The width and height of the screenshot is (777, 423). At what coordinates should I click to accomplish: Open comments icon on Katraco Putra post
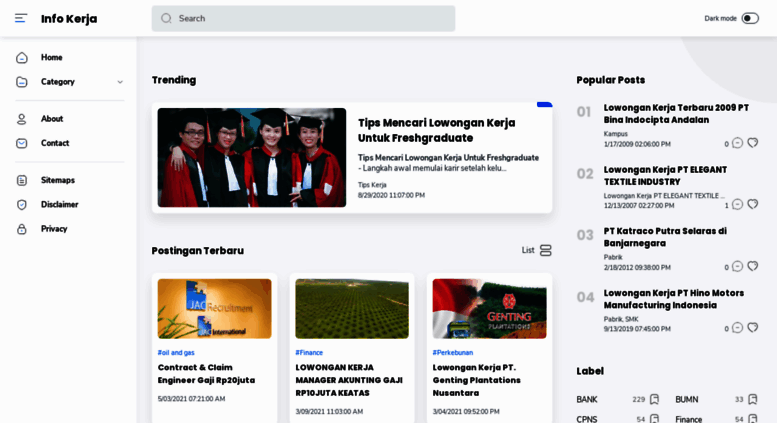[x=737, y=266]
